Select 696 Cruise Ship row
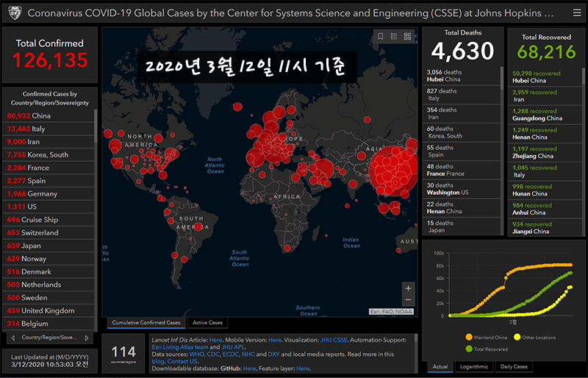Image resolution: width=588 pixels, height=378 pixels. (49, 220)
